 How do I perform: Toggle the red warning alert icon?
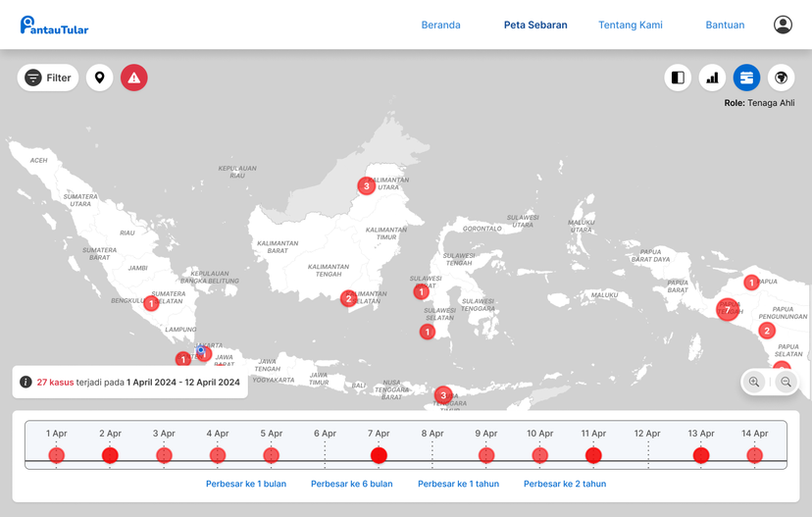click(134, 78)
